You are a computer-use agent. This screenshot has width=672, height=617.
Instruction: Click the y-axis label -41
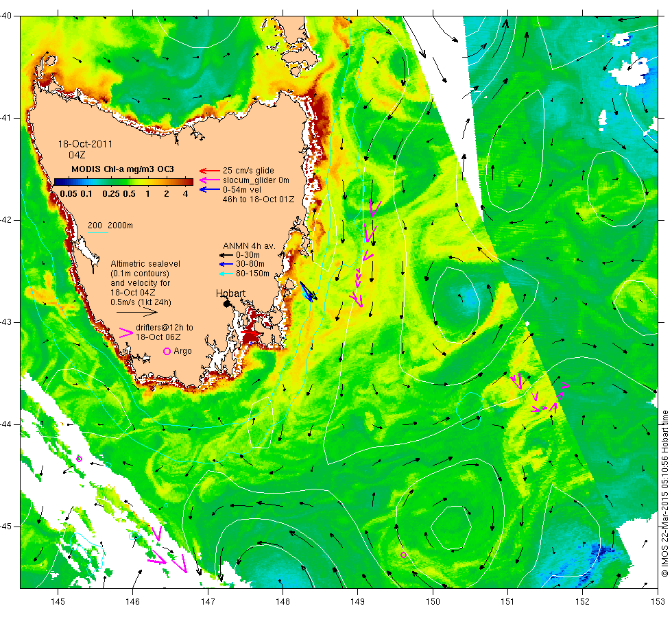click(6, 118)
